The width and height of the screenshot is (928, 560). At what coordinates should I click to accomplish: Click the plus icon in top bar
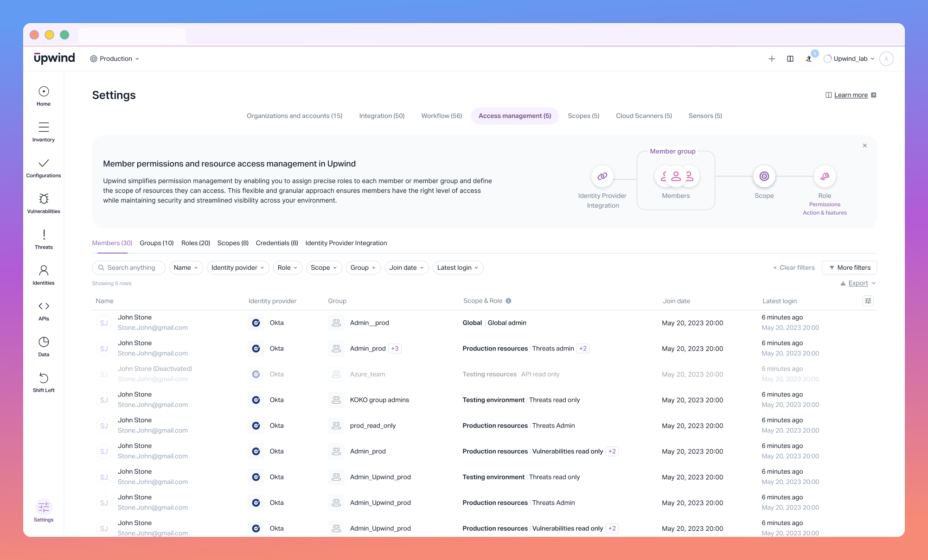pos(772,59)
